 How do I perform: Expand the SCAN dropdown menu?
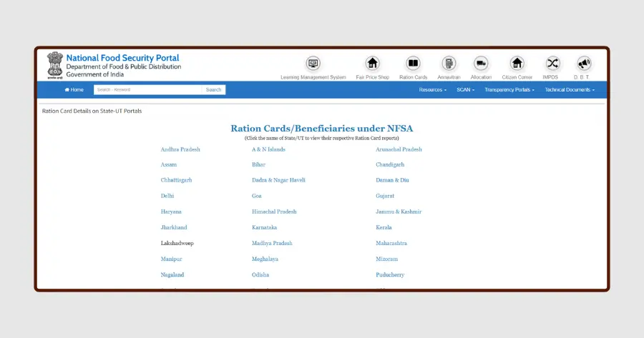click(x=465, y=90)
